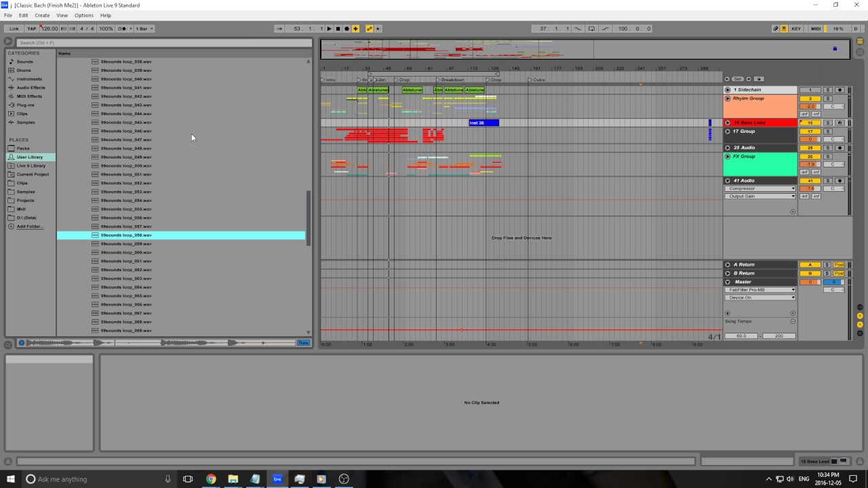Click the Punch-In switch
The height and width of the screenshot is (488, 868).
click(x=578, y=28)
